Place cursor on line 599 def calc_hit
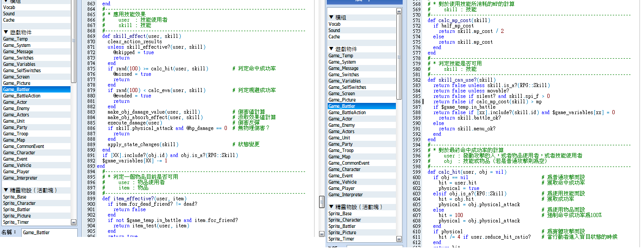Image resolution: width=644 pixels, height=250 pixels. pyautogui.click(x=467, y=172)
